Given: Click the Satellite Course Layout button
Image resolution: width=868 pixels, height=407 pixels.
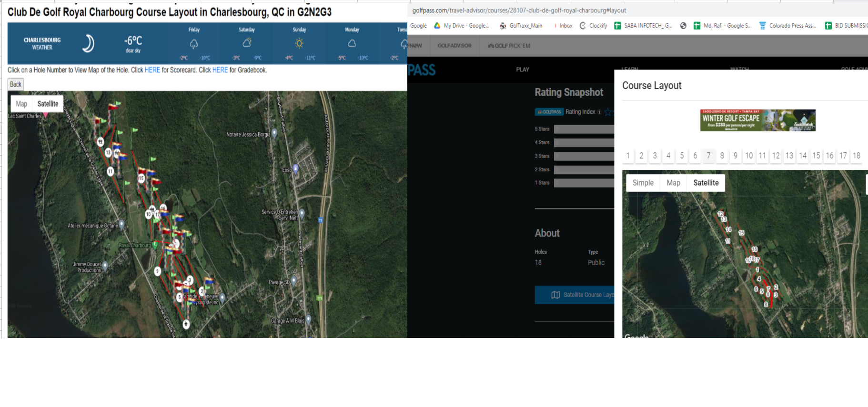Looking at the screenshot, I should [575, 295].
